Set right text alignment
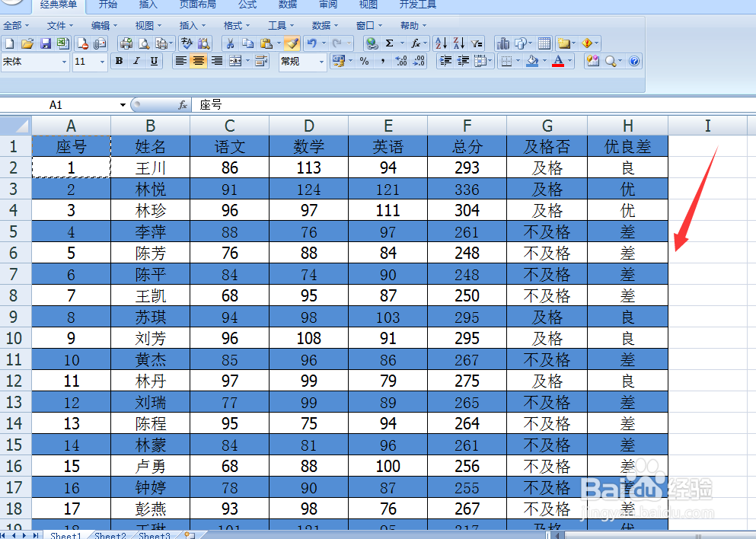Viewport: 756px width, 539px height. coord(217,61)
